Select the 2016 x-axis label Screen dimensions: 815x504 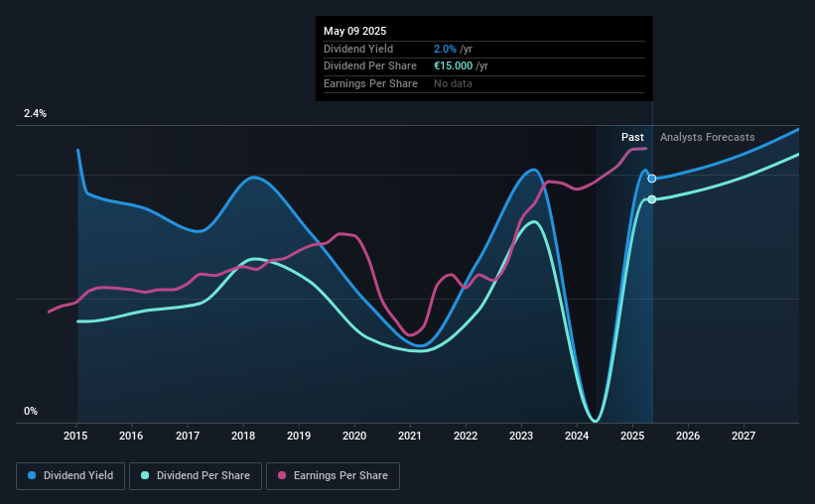tap(131, 436)
